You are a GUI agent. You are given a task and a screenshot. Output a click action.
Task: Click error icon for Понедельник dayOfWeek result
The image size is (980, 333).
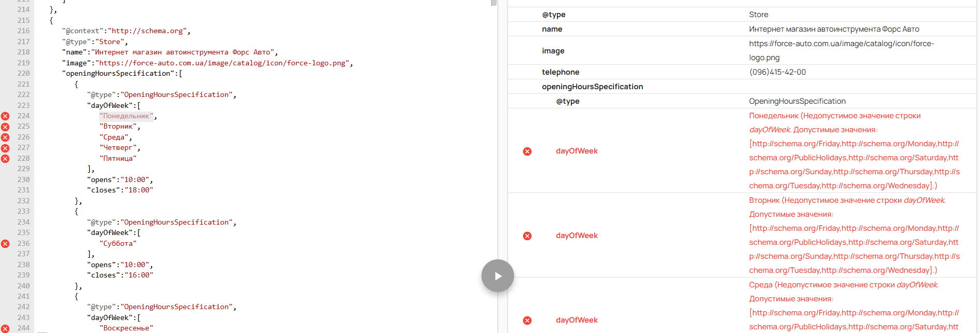tap(527, 151)
